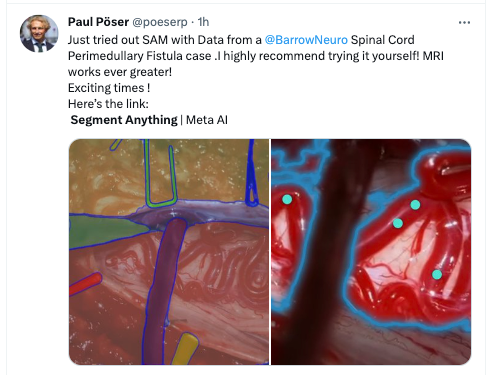Viewport: 490px width, 375px height.
Task: Open the @poeserp handle link
Action: [x=160, y=22]
